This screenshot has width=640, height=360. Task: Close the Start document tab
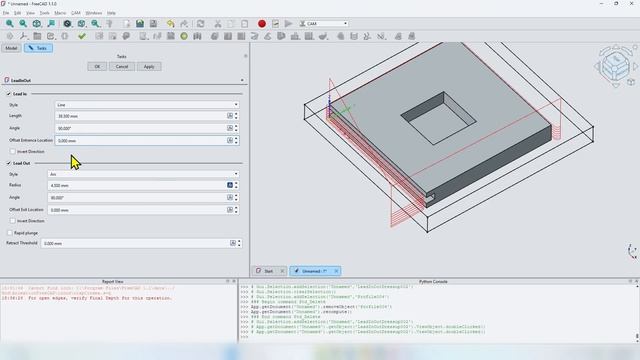pos(282,271)
